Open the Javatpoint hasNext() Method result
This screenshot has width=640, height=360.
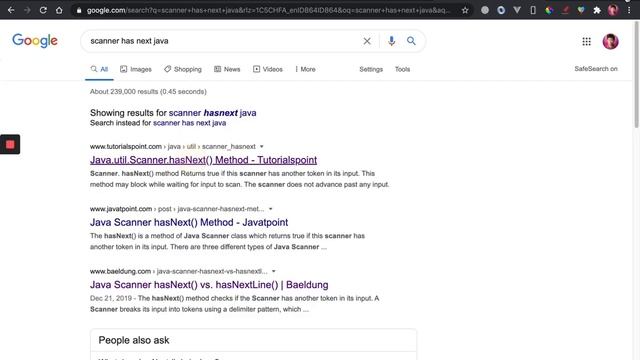[189, 222]
